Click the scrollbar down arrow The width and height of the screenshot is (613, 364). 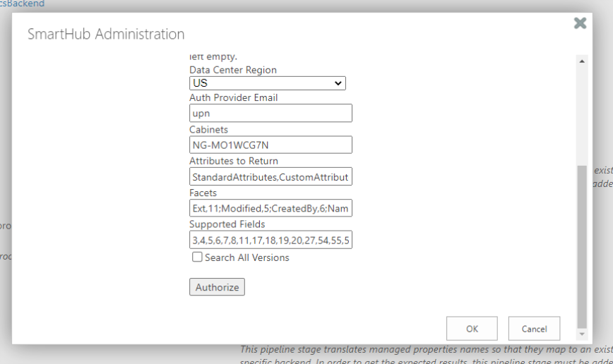tap(582, 334)
